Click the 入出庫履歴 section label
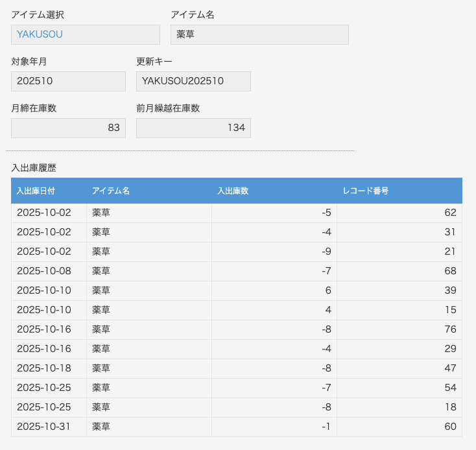 (x=34, y=167)
